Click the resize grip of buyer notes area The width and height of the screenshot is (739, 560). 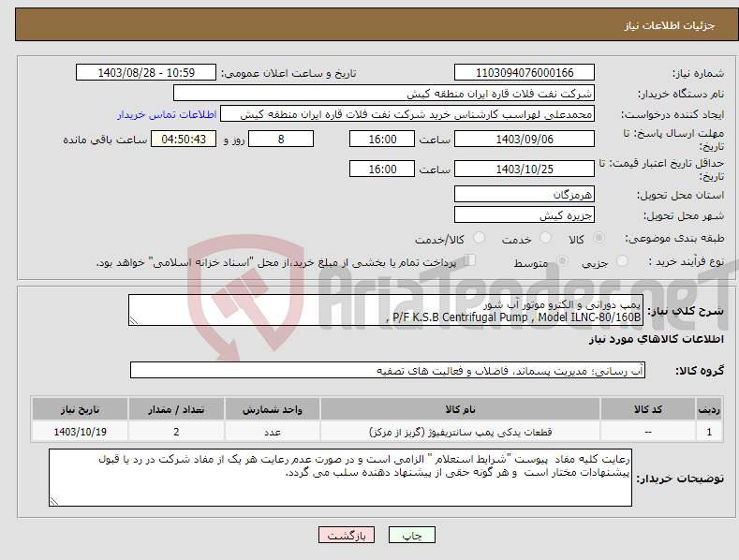(x=54, y=502)
